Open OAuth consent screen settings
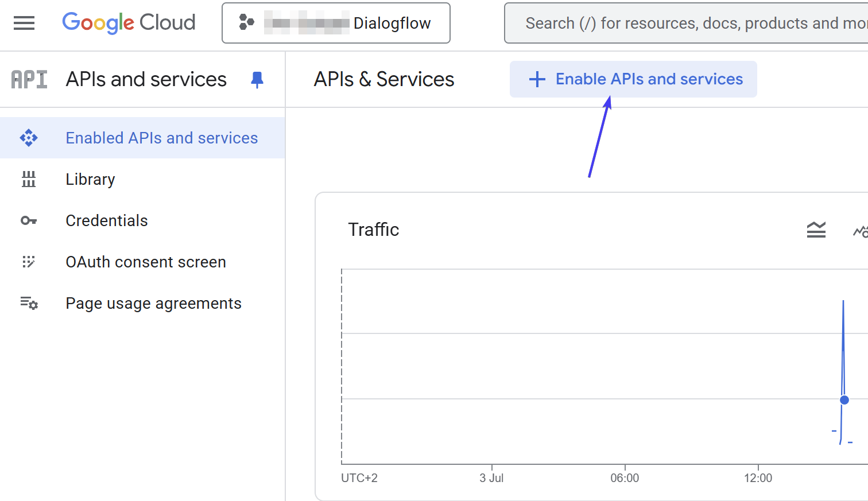Screen dimensions: 868x501 click(146, 262)
